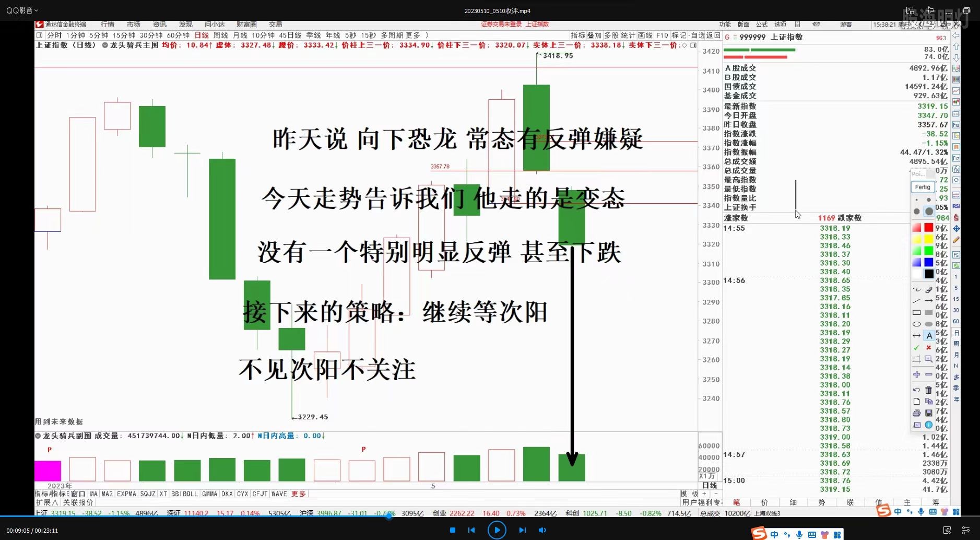Click the trash can to clear drawings
The image size is (980, 540).
[929, 390]
